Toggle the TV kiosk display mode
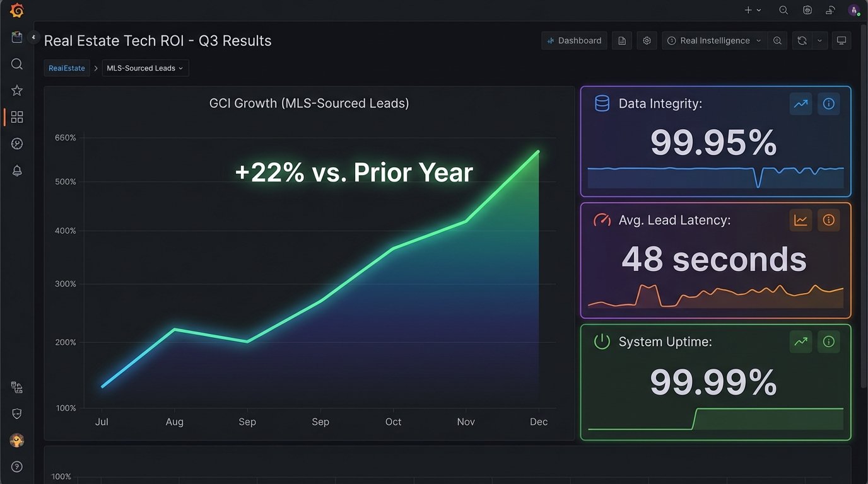 [841, 40]
